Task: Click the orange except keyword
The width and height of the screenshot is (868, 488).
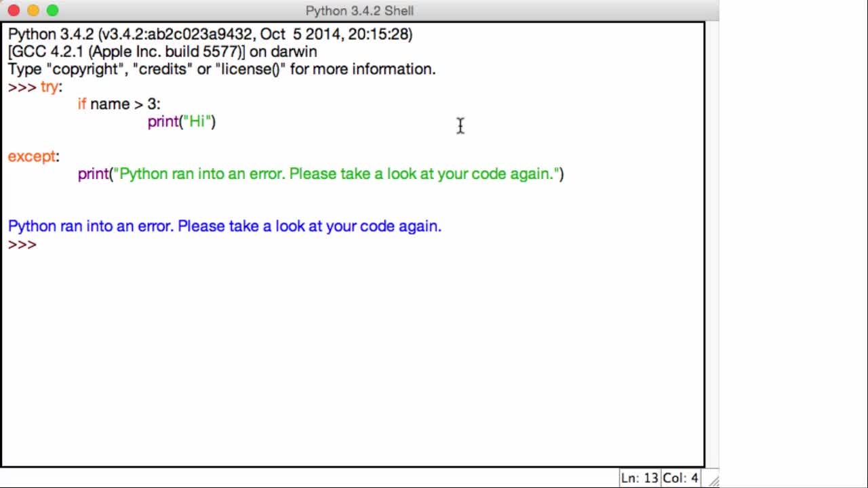Action: 31,157
